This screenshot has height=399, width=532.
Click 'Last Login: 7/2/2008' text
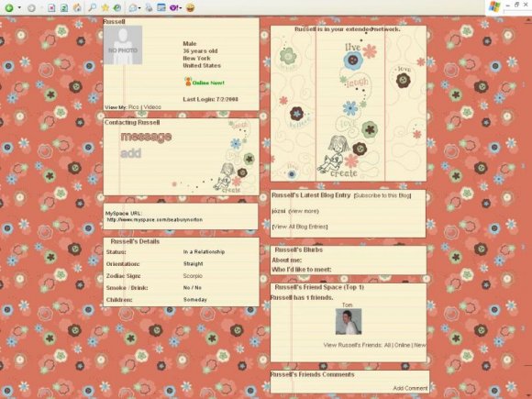pyautogui.click(x=210, y=99)
